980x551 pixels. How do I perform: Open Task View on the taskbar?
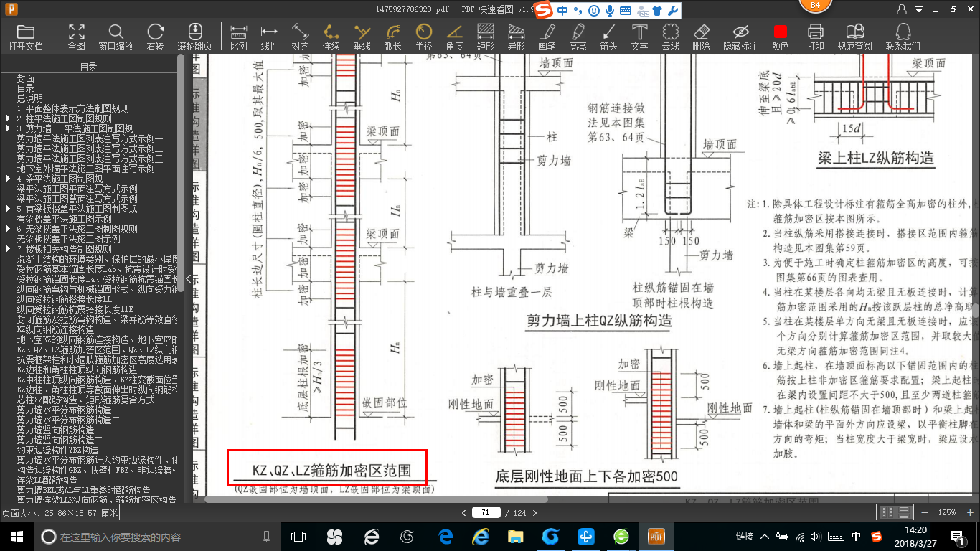click(x=298, y=537)
